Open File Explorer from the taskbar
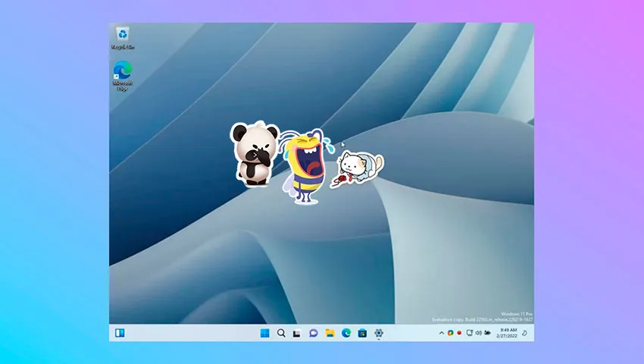The height and width of the screenshot is (364, 644). pyautogui.click(x=330, y=333)
